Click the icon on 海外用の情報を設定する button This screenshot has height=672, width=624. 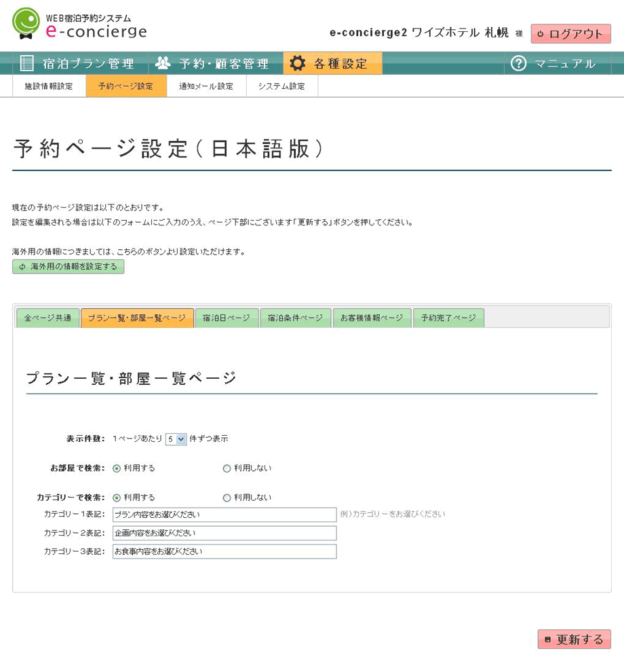click(22, 267)
